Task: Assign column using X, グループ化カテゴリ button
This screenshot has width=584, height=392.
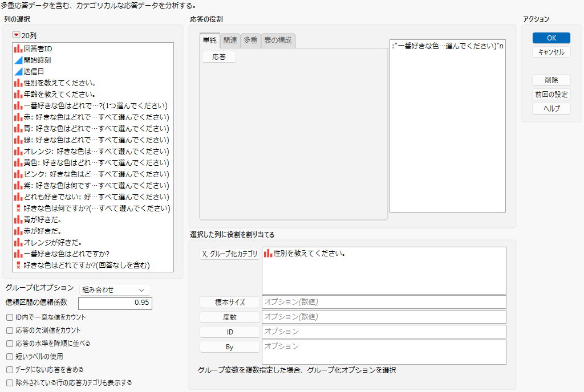Action: [x=230, y=254]
